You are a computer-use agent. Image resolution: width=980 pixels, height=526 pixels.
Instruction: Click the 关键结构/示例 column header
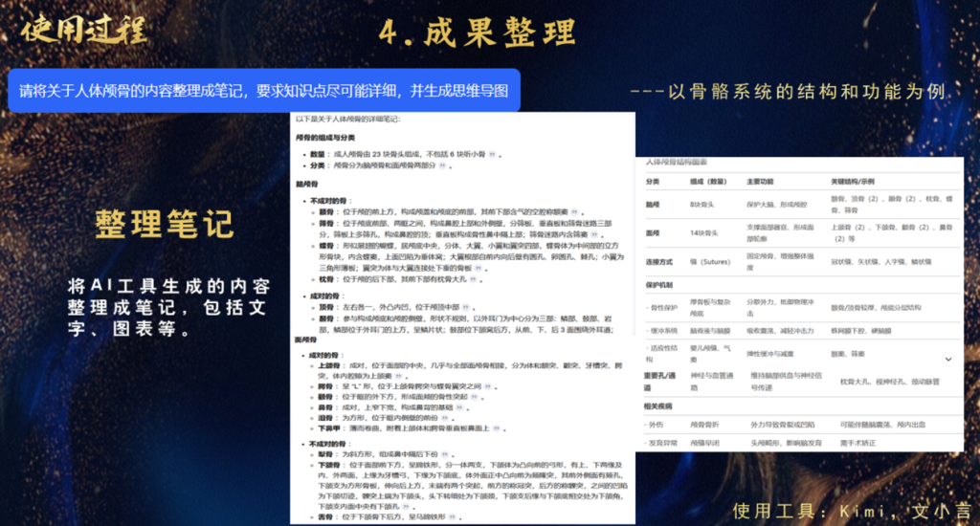855,181
